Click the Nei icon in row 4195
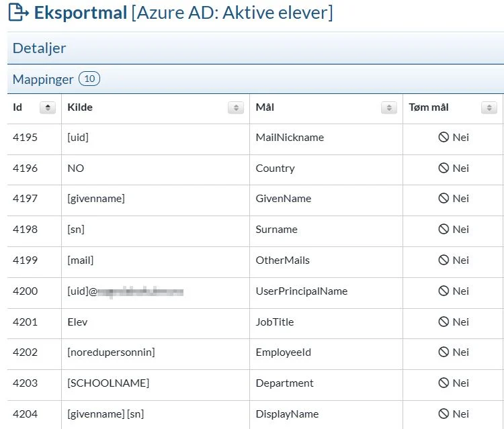Screen dimensions: 504x429 (444, 137)
